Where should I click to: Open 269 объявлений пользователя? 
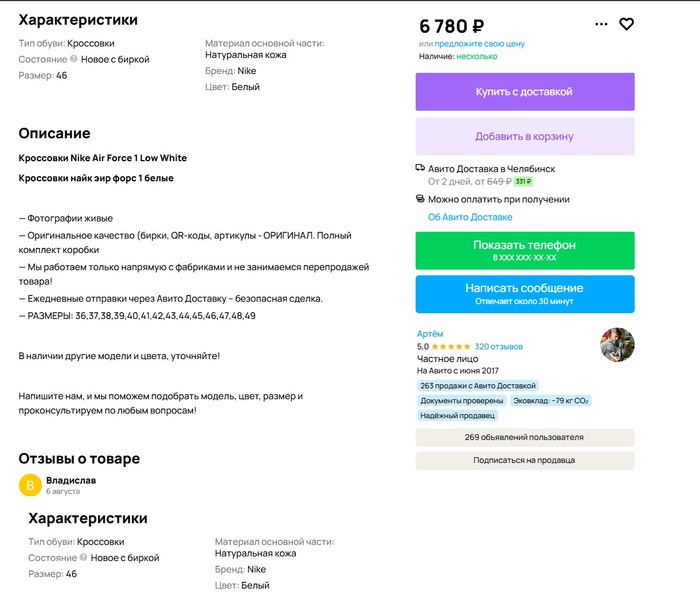tap(525, 437)
